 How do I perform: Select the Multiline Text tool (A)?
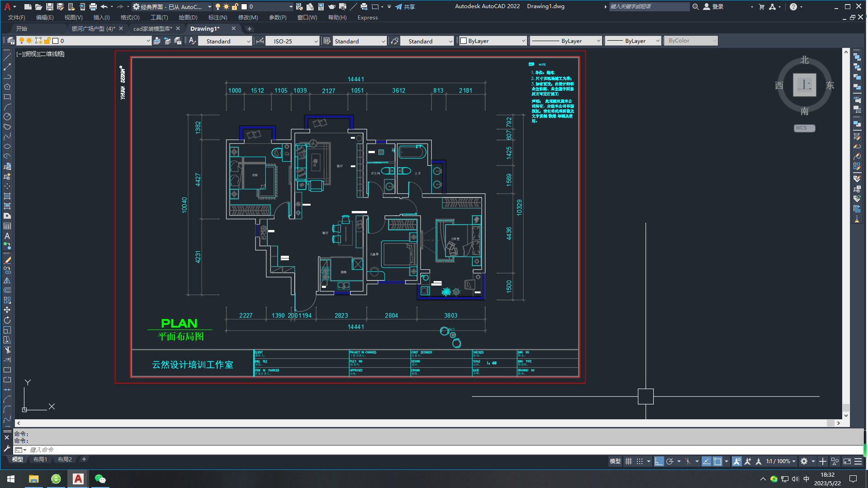pyautogui.click(x=7, y=236)
